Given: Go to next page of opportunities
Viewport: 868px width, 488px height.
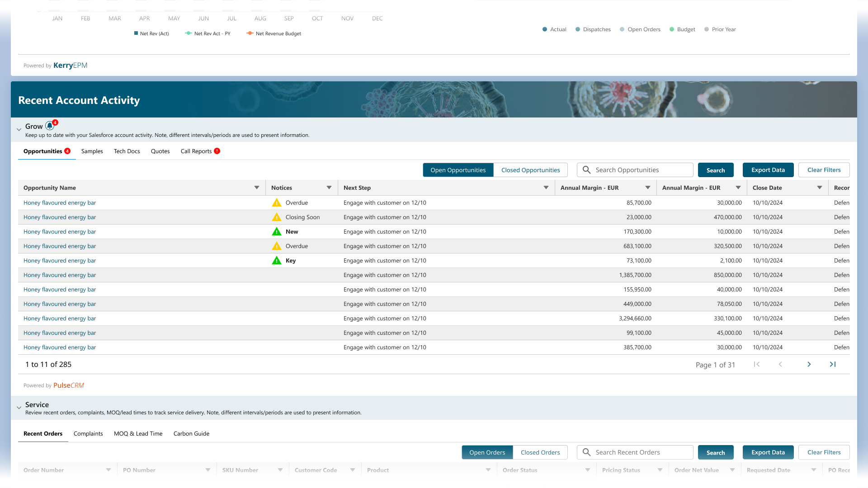Looking at the screenshot, I should (x=809, y=365).
